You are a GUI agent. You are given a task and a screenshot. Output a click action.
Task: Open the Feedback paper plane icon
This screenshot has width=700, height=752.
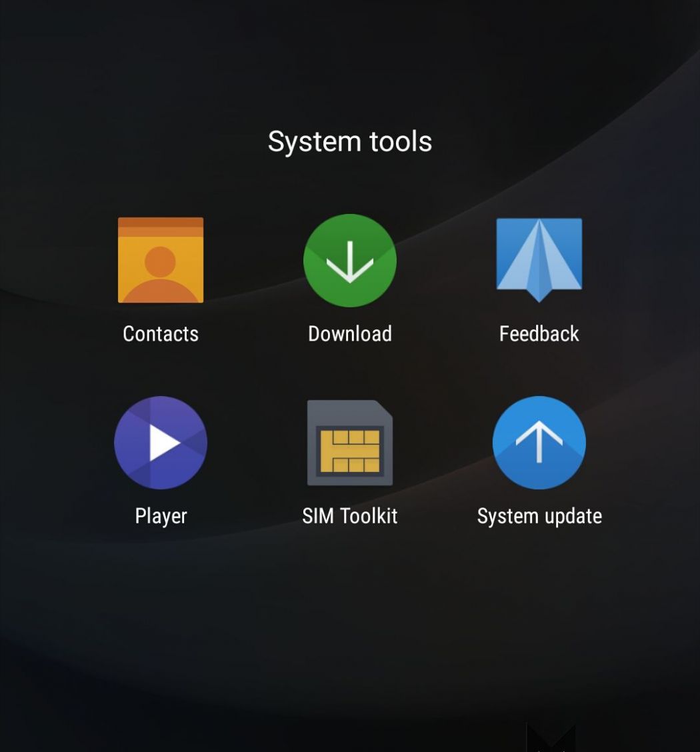pyautogui.click(x=539, y=260)
